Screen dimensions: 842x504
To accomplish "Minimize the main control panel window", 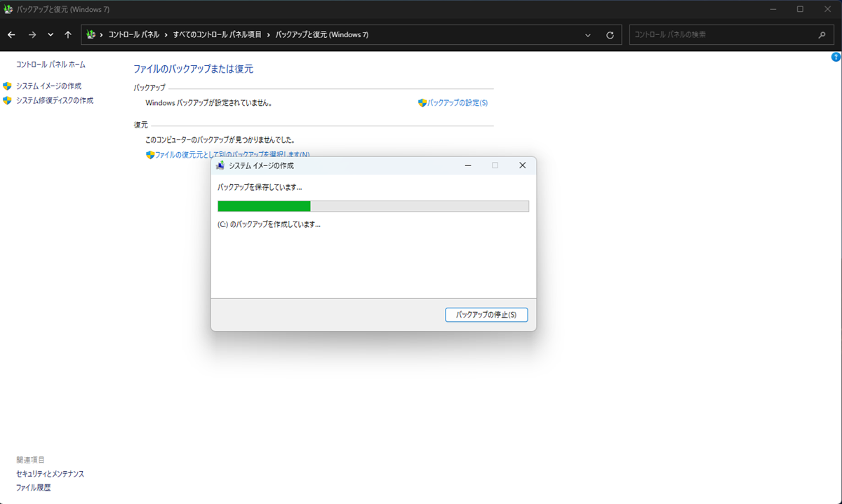I will (773, 9).
